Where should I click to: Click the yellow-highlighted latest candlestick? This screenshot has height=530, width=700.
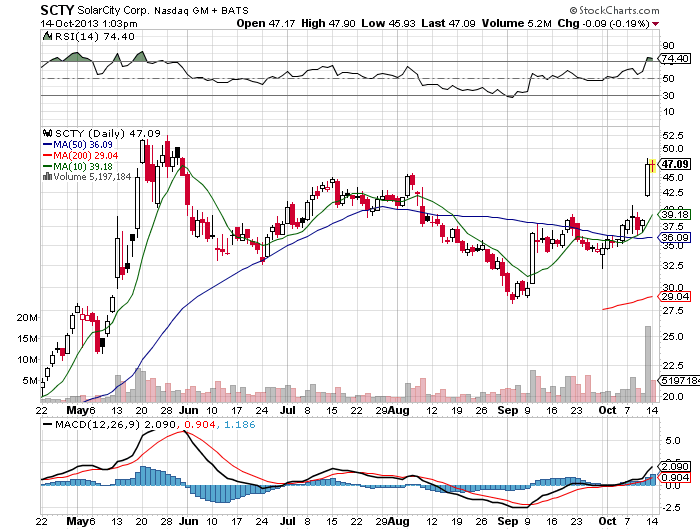653,165
